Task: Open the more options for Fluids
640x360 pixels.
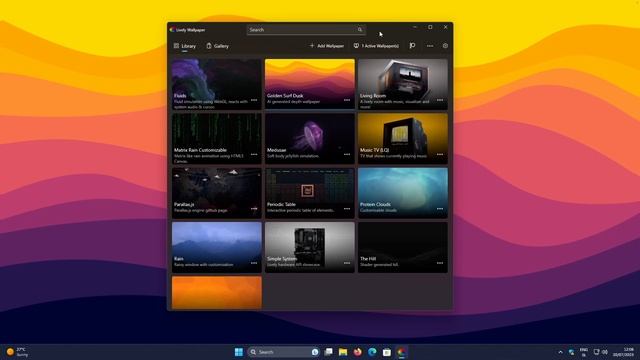Action: (254, 100)
